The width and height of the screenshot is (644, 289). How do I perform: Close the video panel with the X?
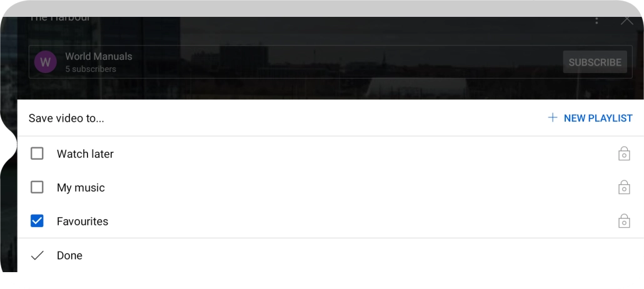pos(626,20)
